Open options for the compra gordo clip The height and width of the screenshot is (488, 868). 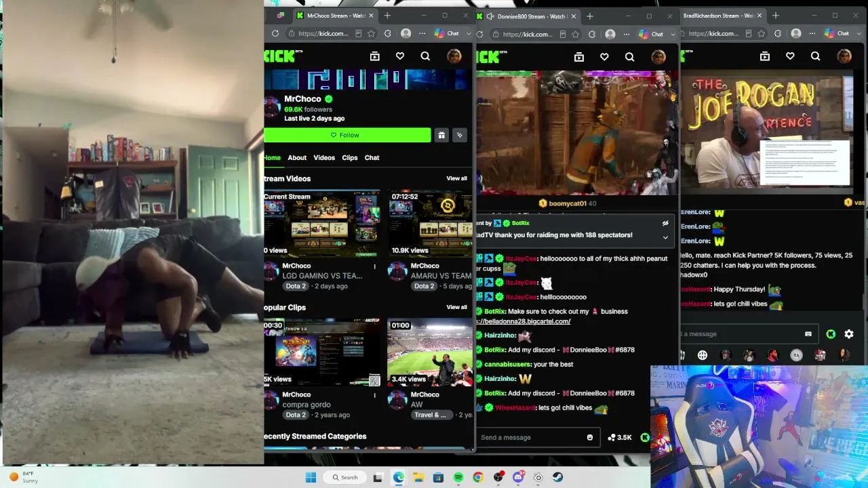[x=374, y=395]
